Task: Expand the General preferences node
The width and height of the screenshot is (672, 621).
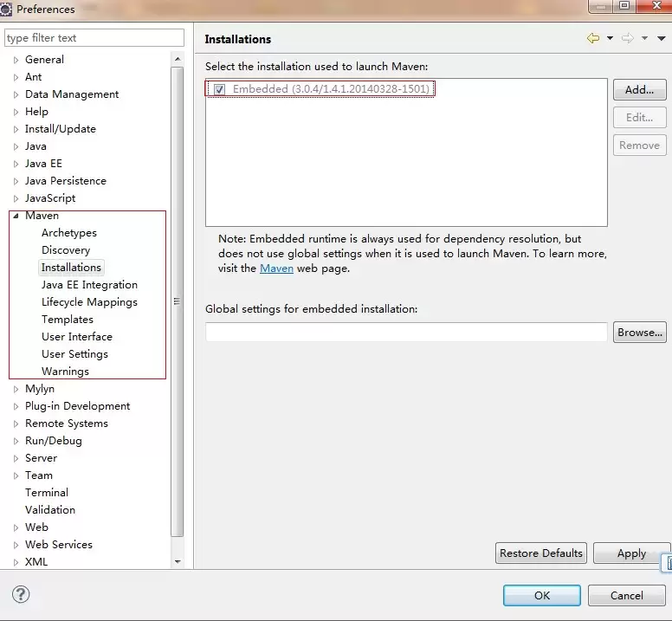Action: coord(16,60)
